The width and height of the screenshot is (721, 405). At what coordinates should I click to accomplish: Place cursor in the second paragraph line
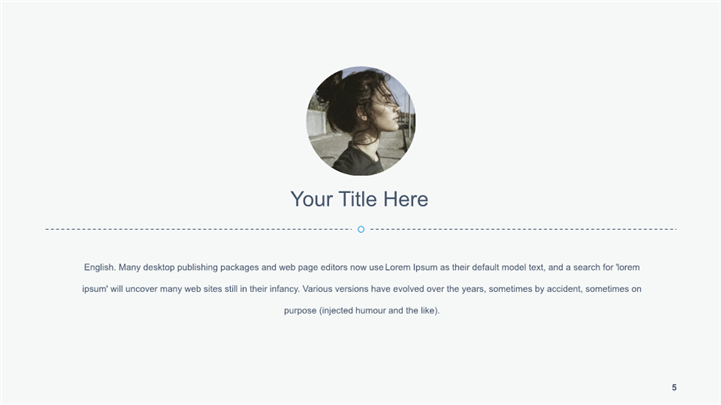click(360, 289)
